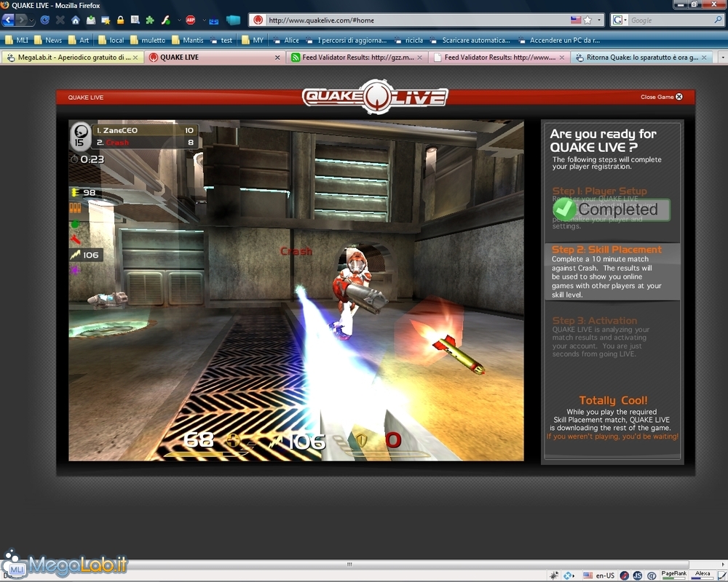Select the QUAKE LIVE tab
This screenshot has width=728, height=582.
215,57
